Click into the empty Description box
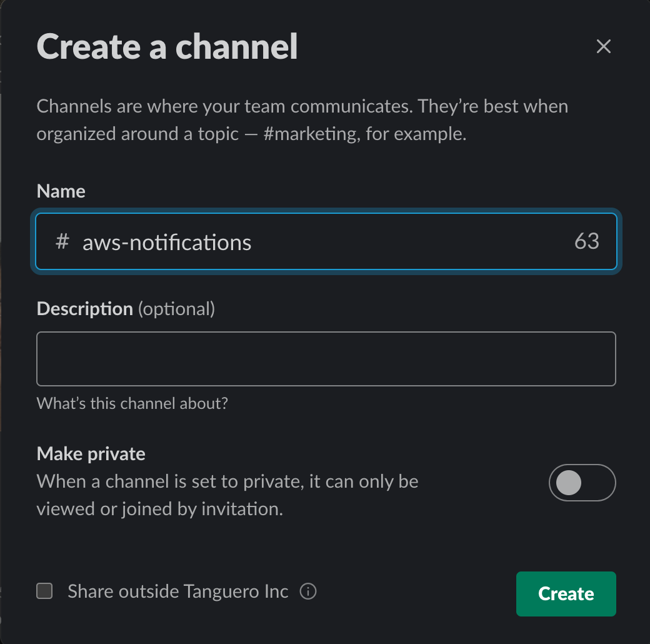The image size is (650, 644). tap(326, 359)
